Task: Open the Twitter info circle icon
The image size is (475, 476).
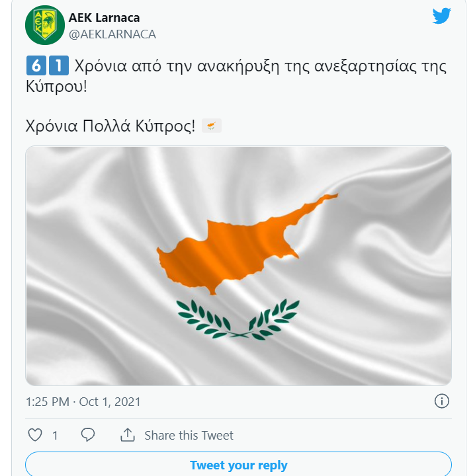Action: pos(441,401)
